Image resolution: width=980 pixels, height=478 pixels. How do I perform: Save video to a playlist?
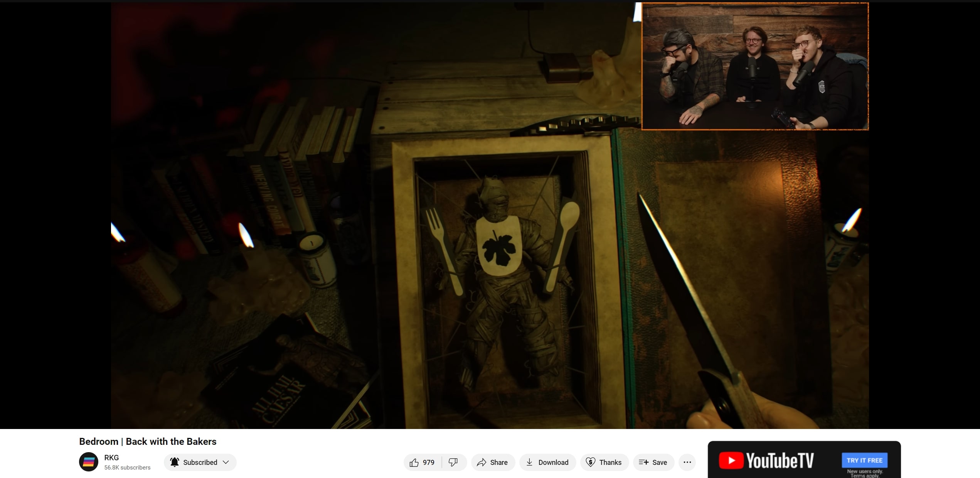coord(653,462)
